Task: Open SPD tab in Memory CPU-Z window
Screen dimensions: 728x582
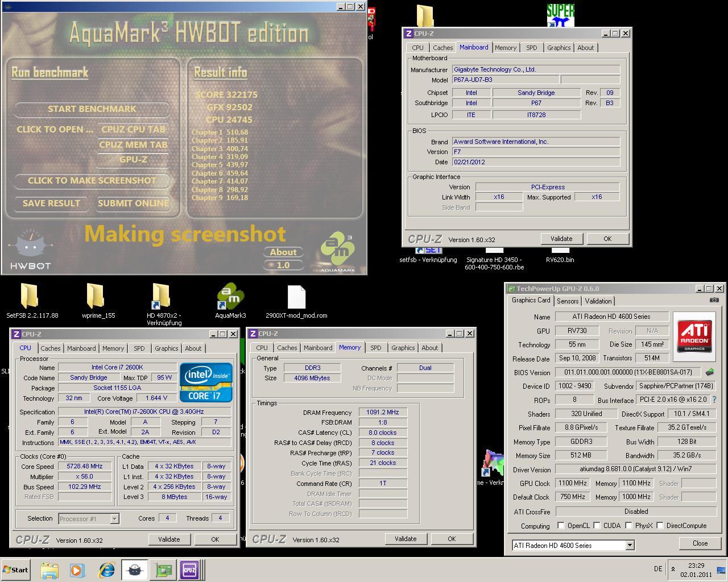Action: [376, 348]
